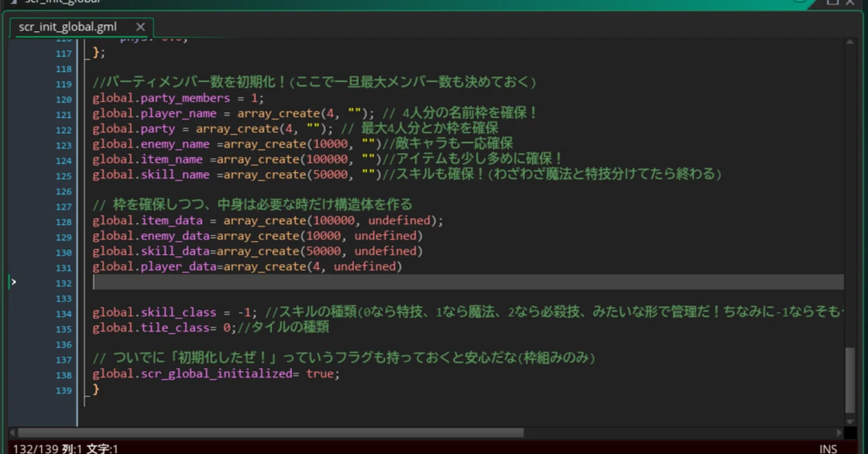Click the current-line arrow marker at line 132
The height and width of the screenshot is (454, 868).
tap(13, 282)
